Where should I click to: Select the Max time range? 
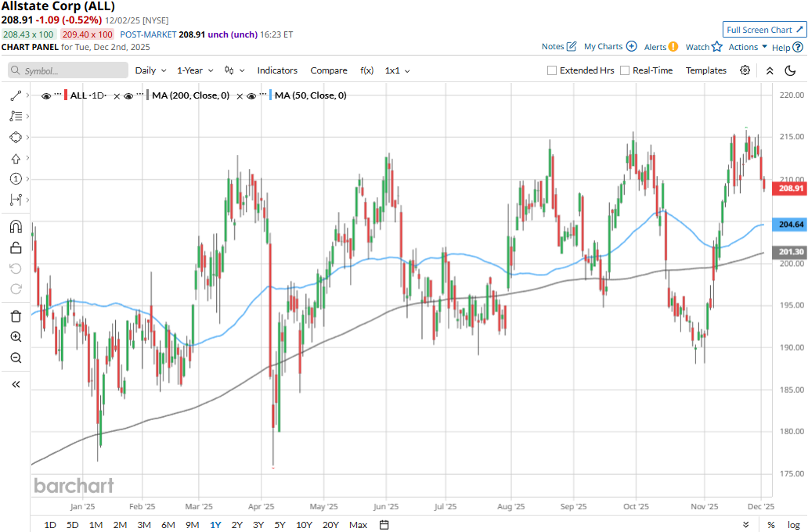pyautogui.click(x=358, y=525)
